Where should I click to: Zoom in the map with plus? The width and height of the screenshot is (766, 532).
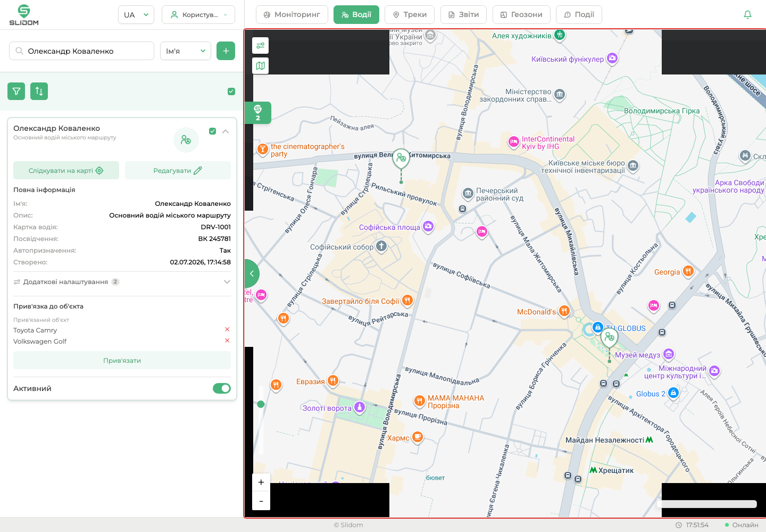click(261, 483)
